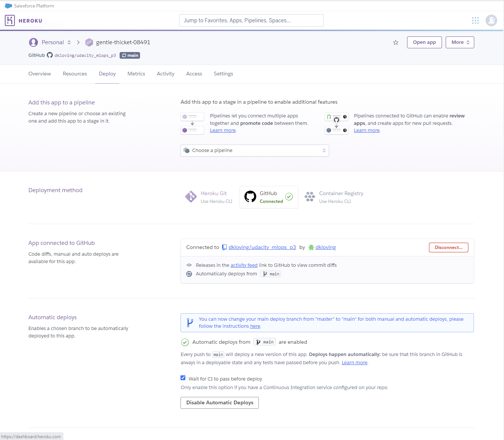Click Learn more after tests have passed text
Image resolution: width=504 pixels, height=440 pixels.
355,363
